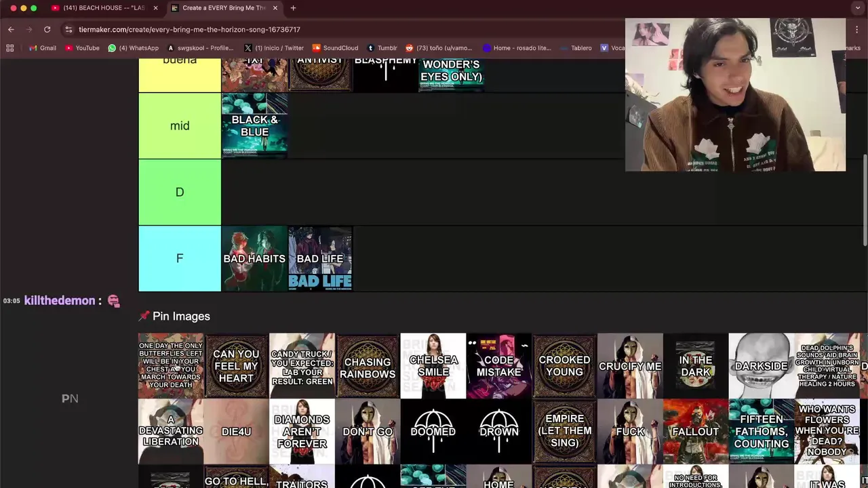This screenshot has width=868, height=488.
Task: Pick the Bad Habits tile in F tier
Action: [254, 259]
